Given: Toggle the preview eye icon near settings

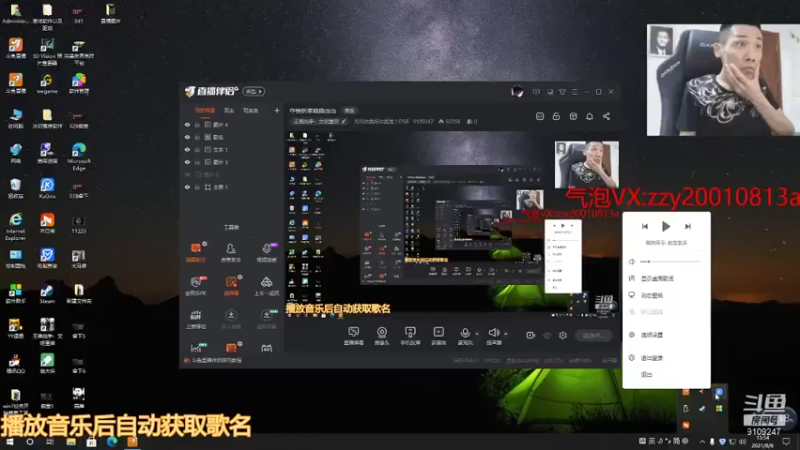Looking at the screenshot, I should click(547, 335).
